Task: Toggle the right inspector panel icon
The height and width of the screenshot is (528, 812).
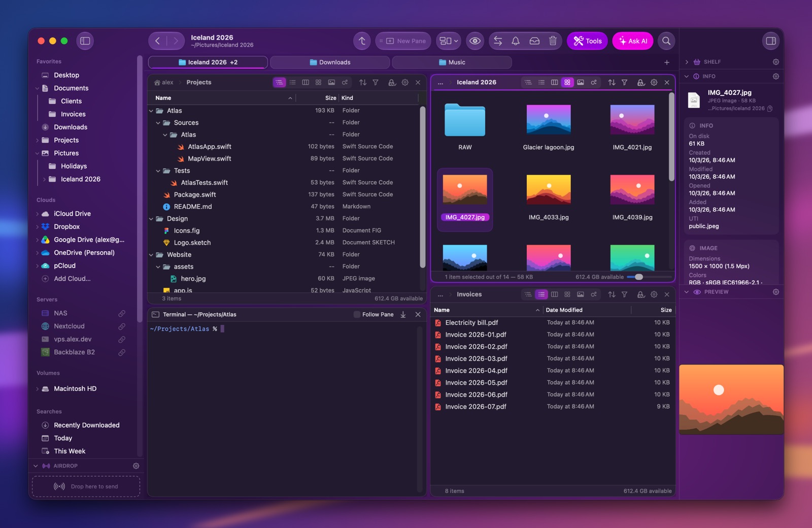Action: pyautogui.click(x=771, y=41)
